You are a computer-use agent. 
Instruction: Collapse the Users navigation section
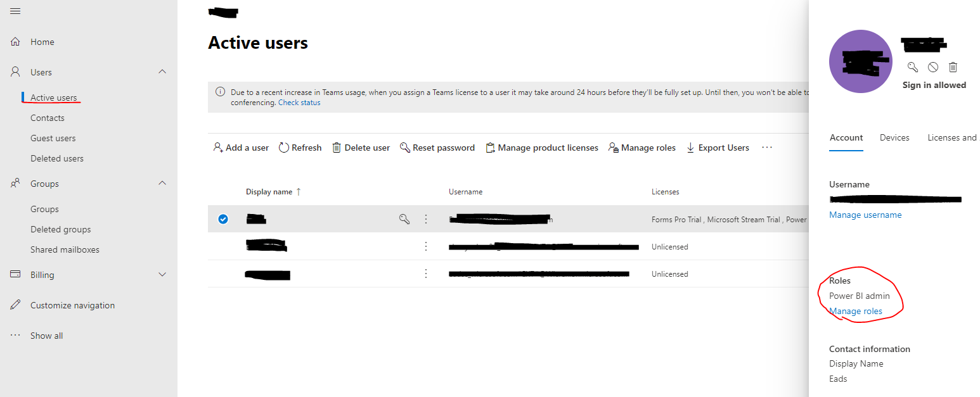tap(162, 72)
